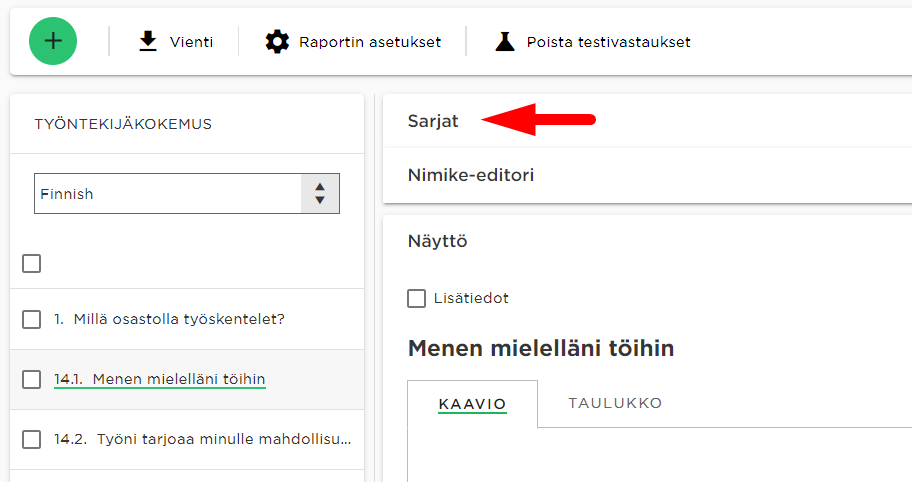
Task: Switch to the Taulukko tab
Action: tap(615, 403)
